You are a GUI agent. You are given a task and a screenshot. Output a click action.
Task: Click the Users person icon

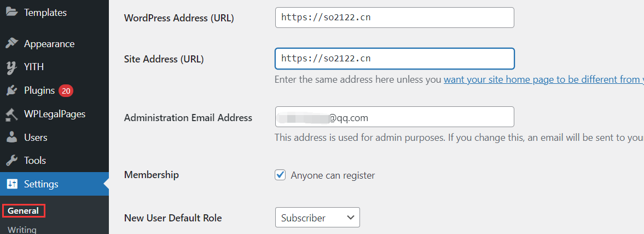coord(11,138)
